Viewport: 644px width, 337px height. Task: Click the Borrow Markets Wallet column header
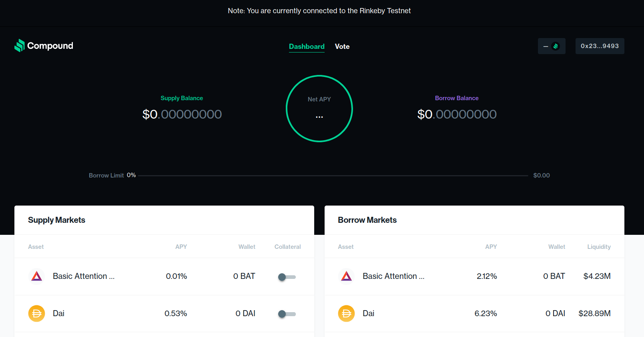point(557,247)
